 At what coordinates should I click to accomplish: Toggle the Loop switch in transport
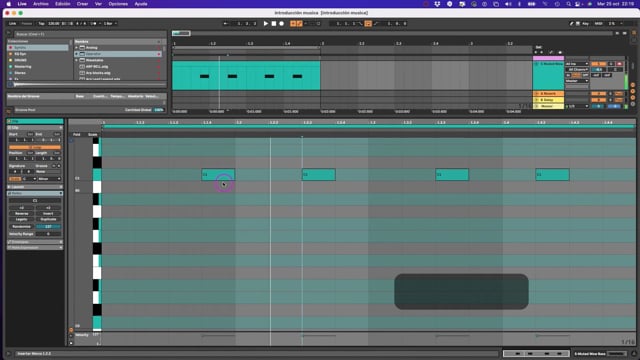click(368, 24)
